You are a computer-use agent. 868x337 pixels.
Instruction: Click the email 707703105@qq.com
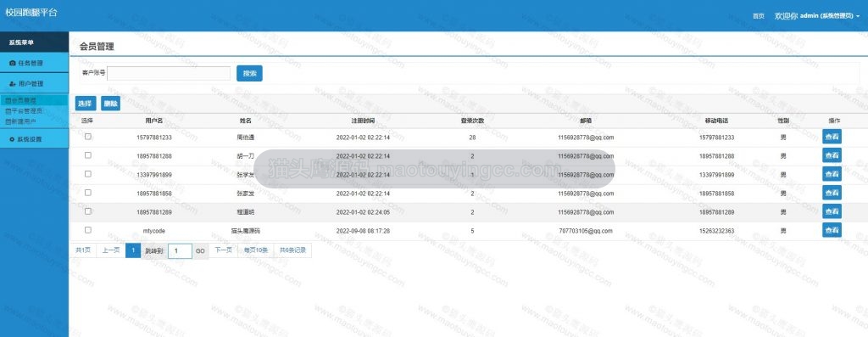586,231
